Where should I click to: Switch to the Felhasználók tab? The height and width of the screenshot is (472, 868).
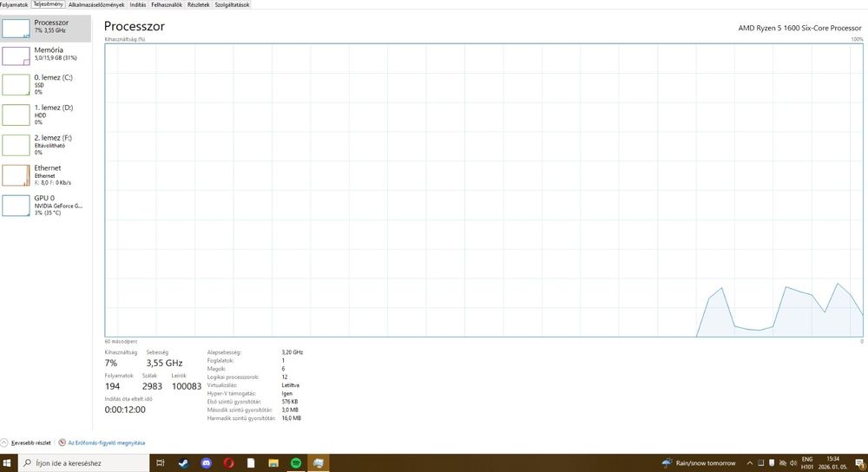[x=167, y=4]
